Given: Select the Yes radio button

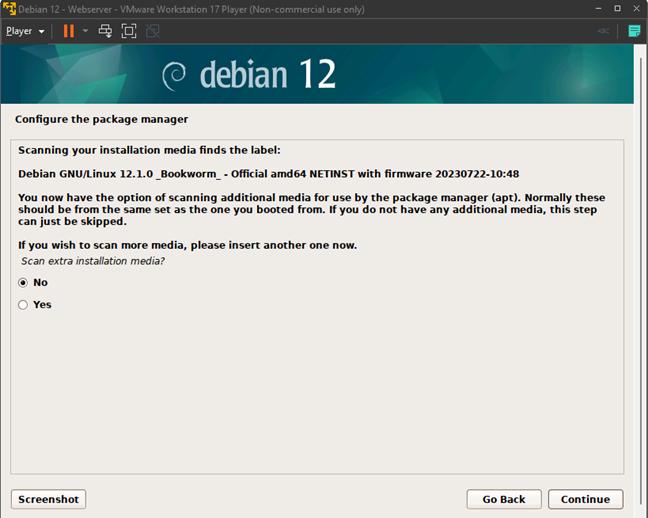Looking at the screenshot, I should pos(23,305).
